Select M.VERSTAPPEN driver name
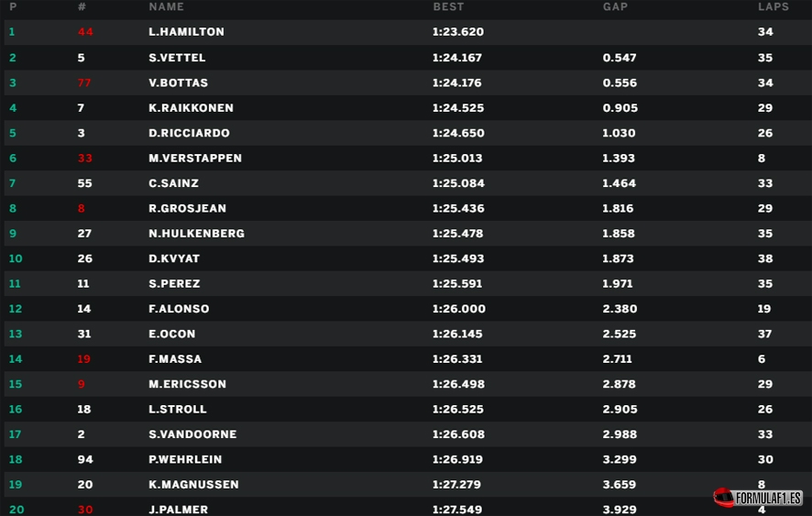This screenshot has width=812, height=516. (x=195, y=158)
